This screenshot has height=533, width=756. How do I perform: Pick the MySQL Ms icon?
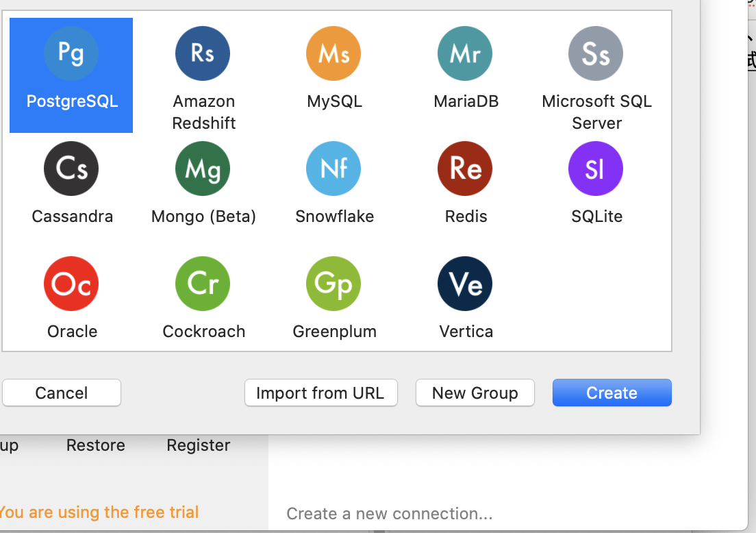[x=333, y=53]
